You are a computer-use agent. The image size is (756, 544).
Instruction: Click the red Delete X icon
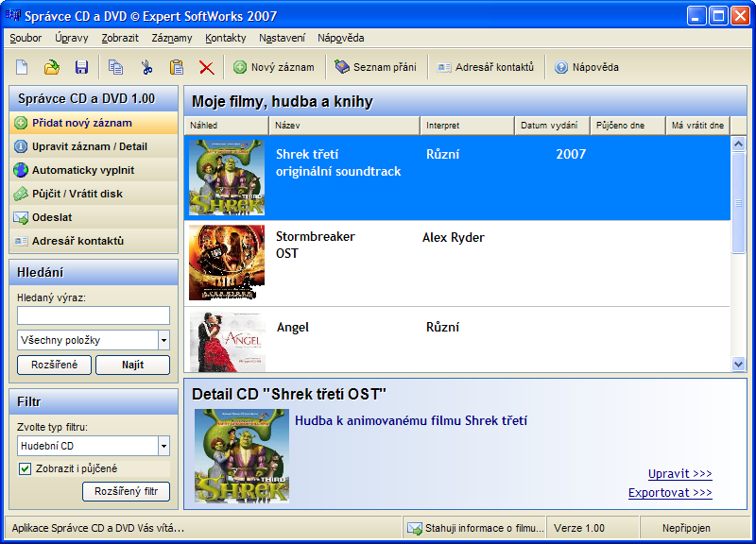pyautogui.click(x=207, y=67)
